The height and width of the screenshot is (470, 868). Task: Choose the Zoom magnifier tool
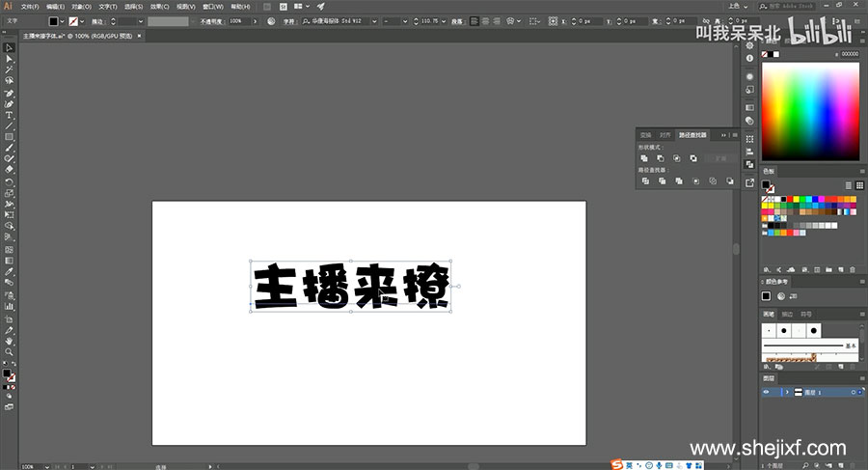(x=9, y=352)
